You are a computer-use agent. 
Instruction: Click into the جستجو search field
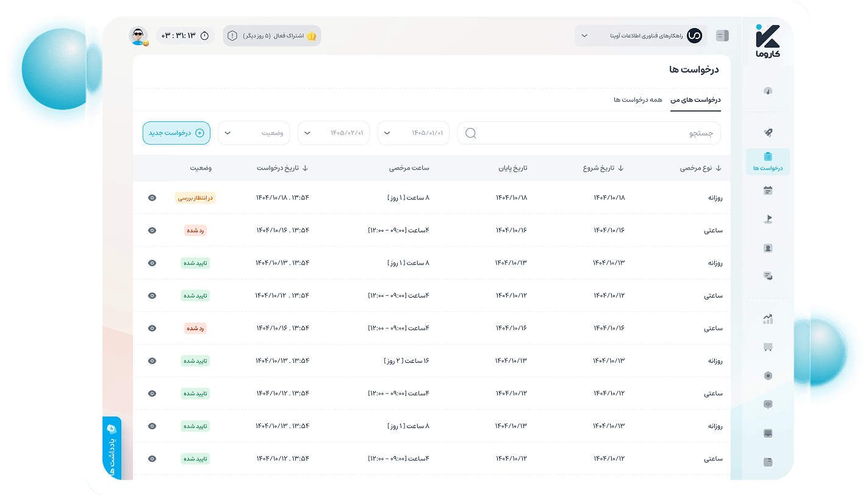point(589,133)
